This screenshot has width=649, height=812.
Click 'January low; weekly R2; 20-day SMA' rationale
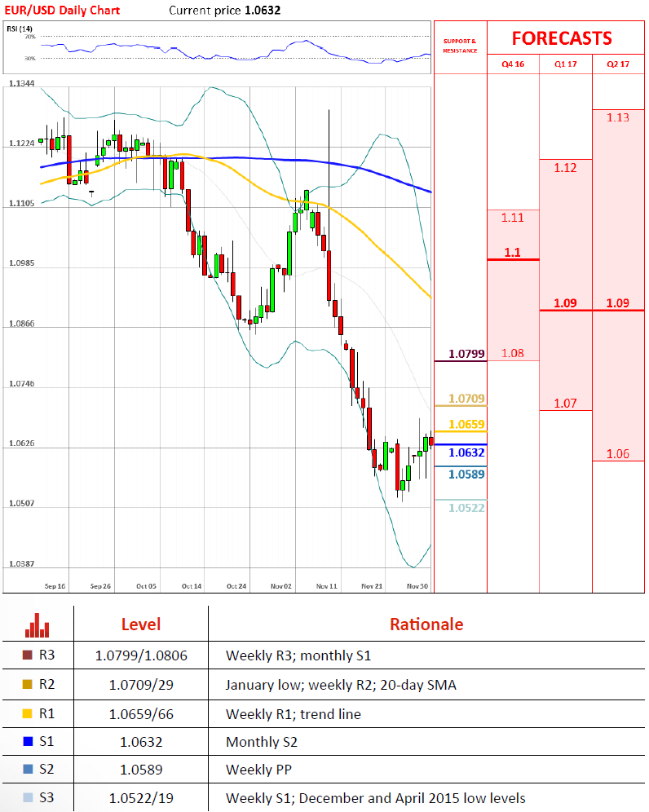[341, 685]
